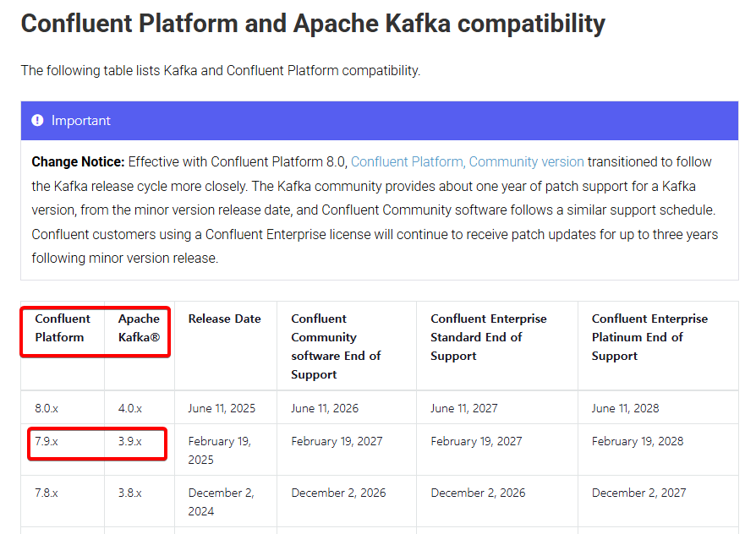The image size is (756, 534).
Task: Click the Release Date column header
Action: click(224, 319)
